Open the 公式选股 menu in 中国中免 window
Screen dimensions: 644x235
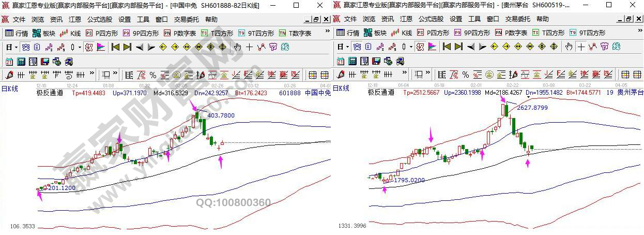[99, 19]
